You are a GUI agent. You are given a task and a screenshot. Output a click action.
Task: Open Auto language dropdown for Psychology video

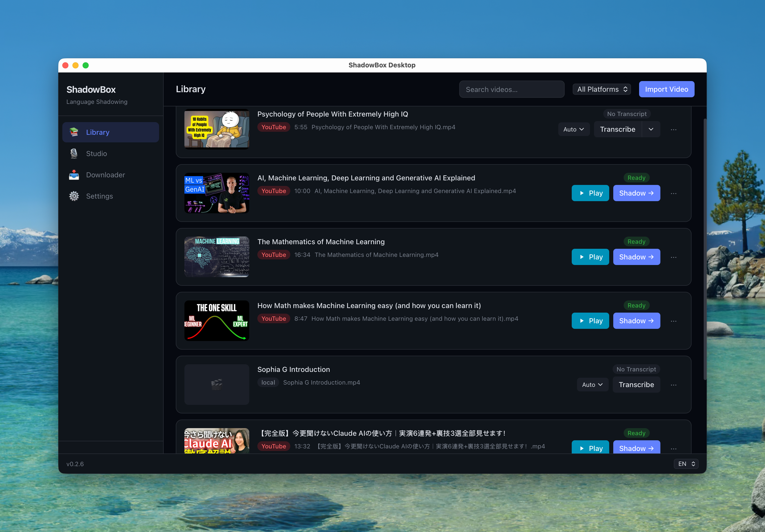[x=574, y=129]
